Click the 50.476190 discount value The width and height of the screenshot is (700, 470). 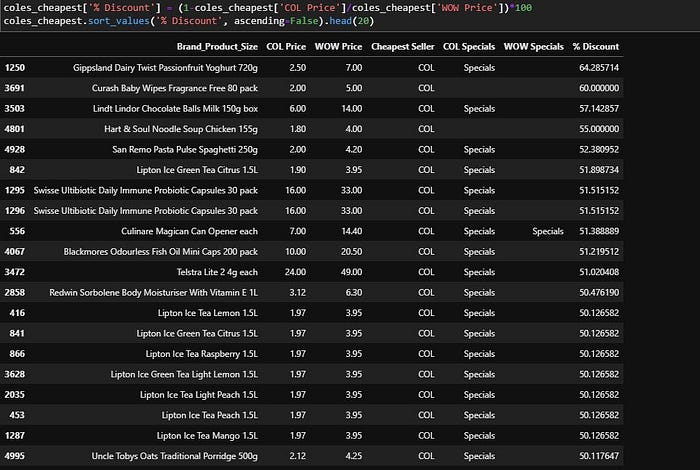599,293
